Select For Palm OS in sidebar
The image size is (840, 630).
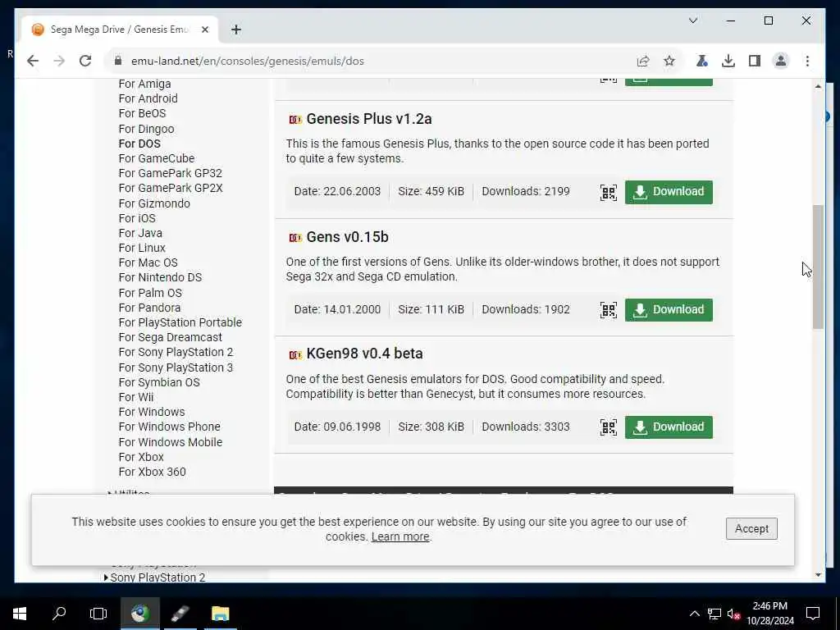click(150, 293)
